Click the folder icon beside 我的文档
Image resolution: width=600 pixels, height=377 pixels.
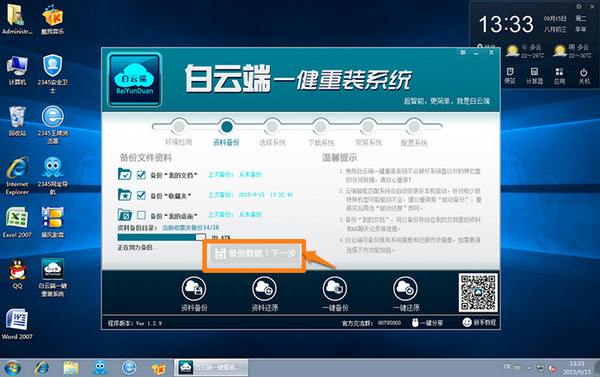(125, 174)
